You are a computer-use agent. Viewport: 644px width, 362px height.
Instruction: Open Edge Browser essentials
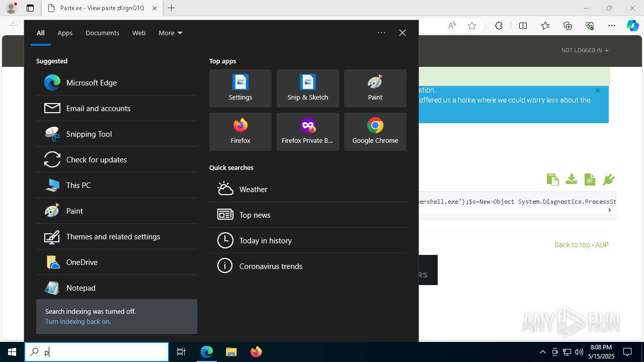590,26
